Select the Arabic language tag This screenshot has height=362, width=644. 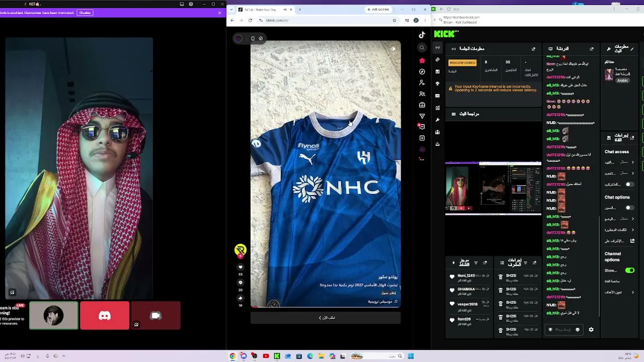(623, 80)
